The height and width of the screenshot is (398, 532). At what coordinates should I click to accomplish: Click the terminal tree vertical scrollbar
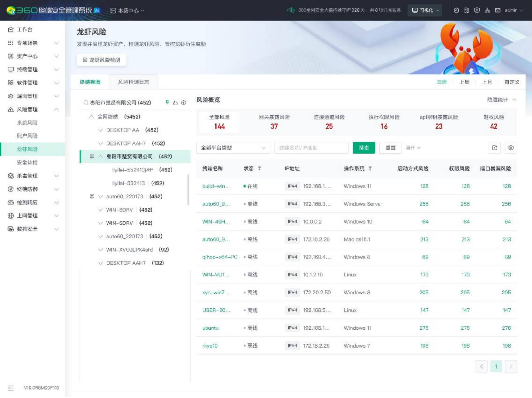point(188,190)
